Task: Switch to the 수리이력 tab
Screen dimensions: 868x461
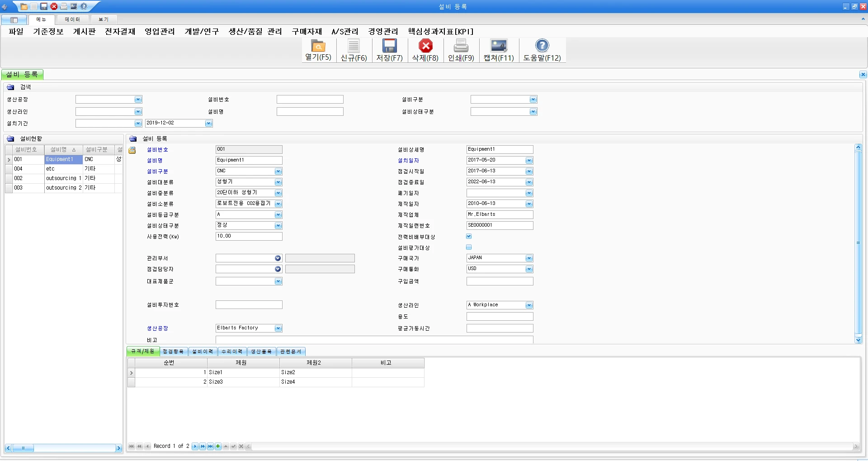Action: tap(232, 352)
